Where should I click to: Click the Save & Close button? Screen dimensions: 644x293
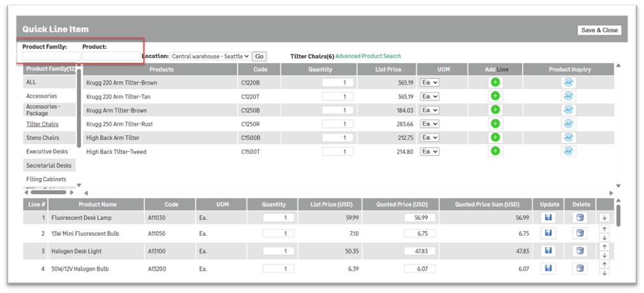pos(599,31)
